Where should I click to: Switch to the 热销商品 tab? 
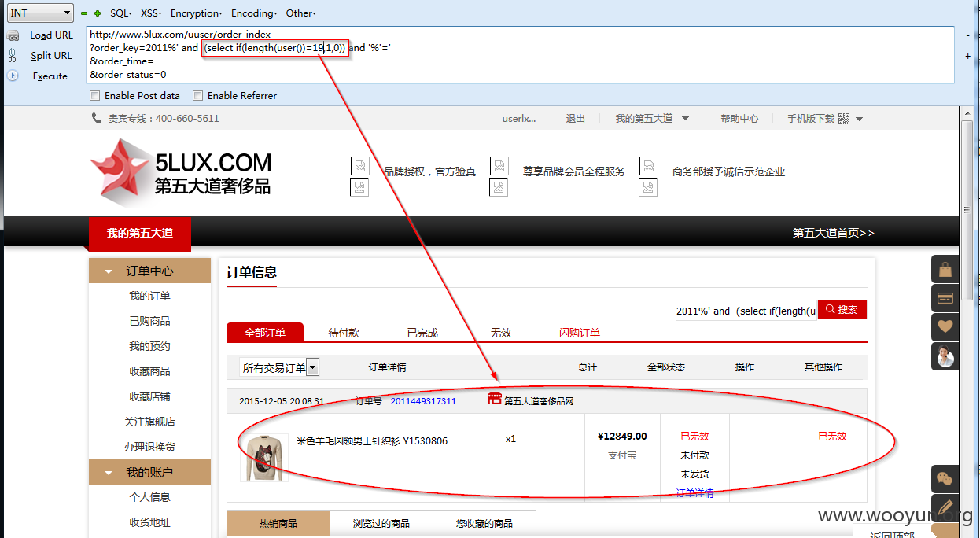click(278, 523)
